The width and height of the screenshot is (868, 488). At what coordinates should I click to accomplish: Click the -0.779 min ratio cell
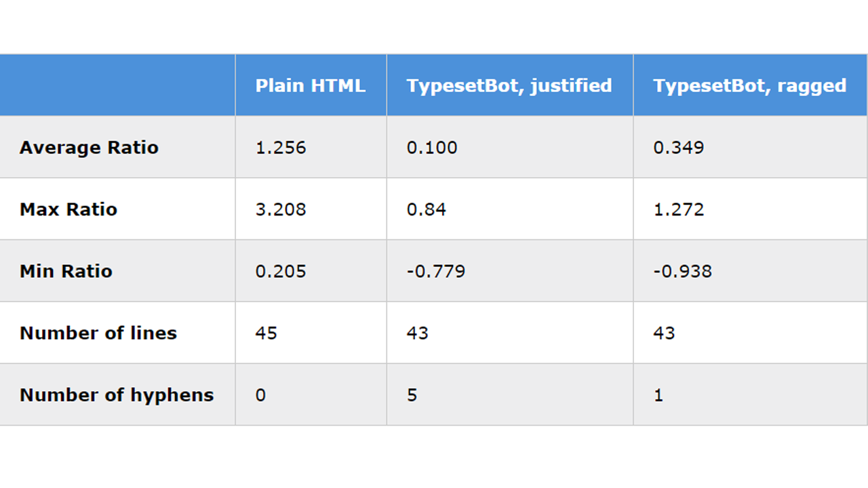click(x=436, y=271)
